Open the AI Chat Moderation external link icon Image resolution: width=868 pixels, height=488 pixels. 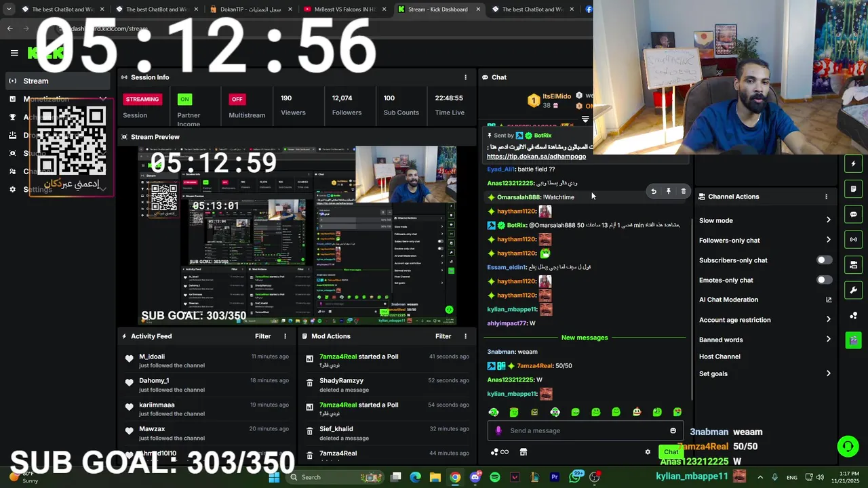point(829,300)
